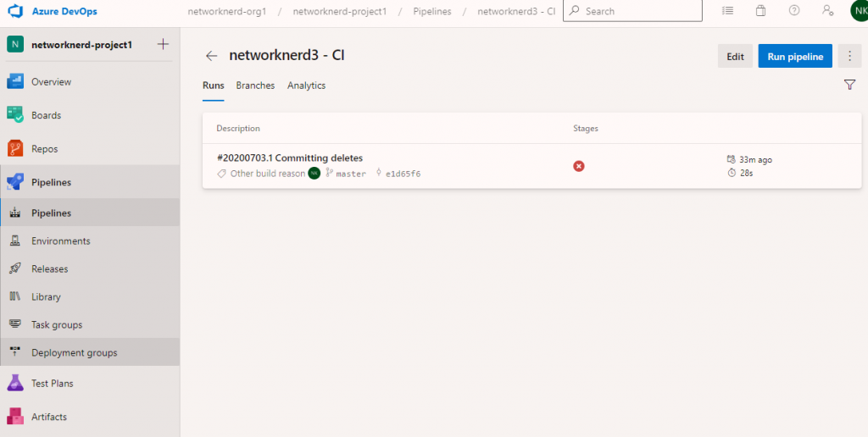868x437 pixels.
Task: Click the Library books icon
Action: (15, 296)
